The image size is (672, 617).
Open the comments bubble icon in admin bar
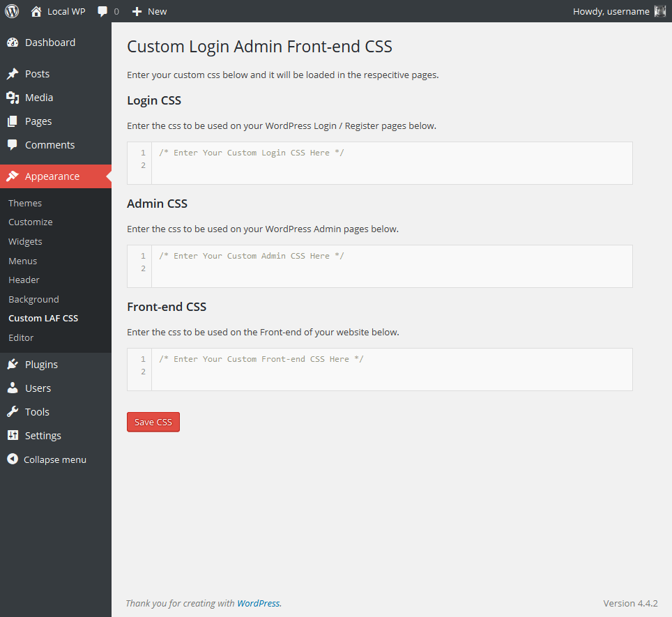tap(102, 12)
